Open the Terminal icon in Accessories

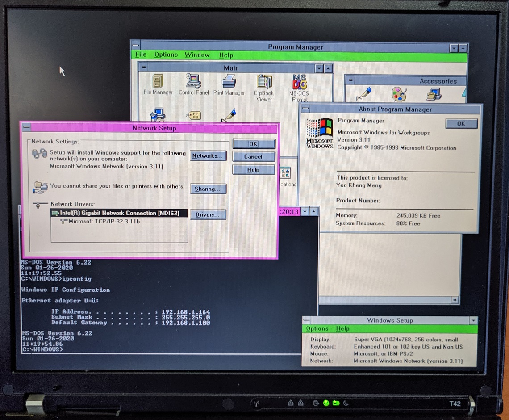(434, 95)
